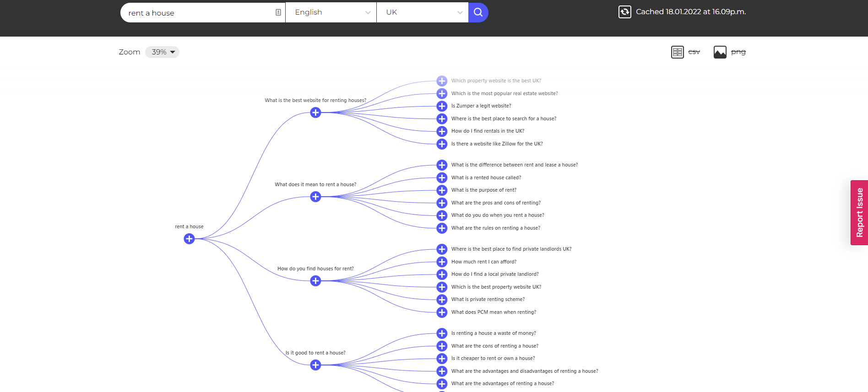This screenshot has height=392, width=868.
Task: Click the 'Is renting a house a waste of money?' text
Action: [x=494, y=333]
